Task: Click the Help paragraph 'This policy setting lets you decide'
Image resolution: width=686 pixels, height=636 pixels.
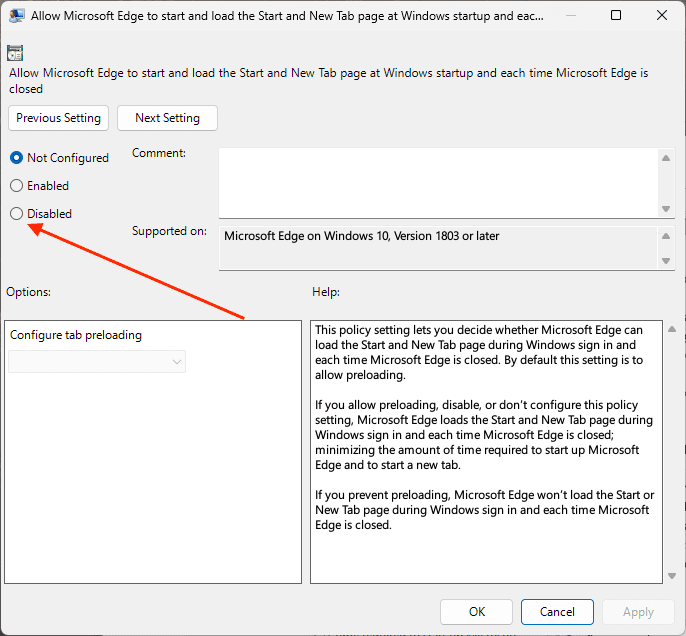Action: (479, 353)
